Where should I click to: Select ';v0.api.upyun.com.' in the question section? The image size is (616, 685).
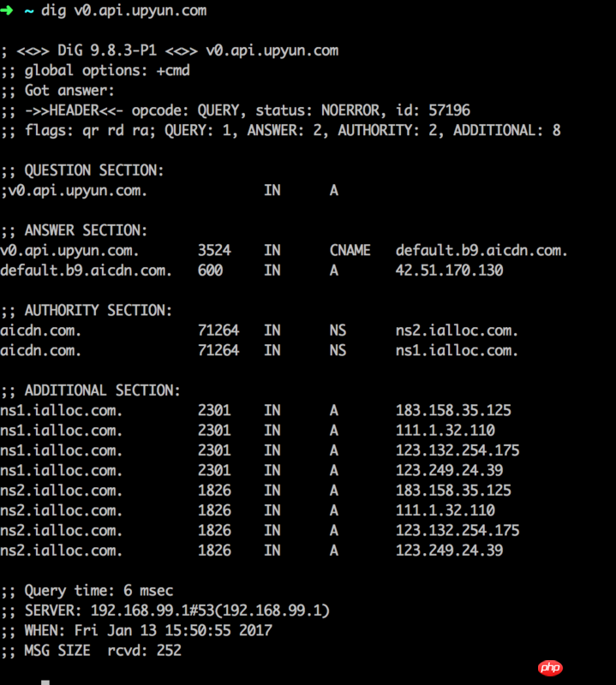(74, 191)
